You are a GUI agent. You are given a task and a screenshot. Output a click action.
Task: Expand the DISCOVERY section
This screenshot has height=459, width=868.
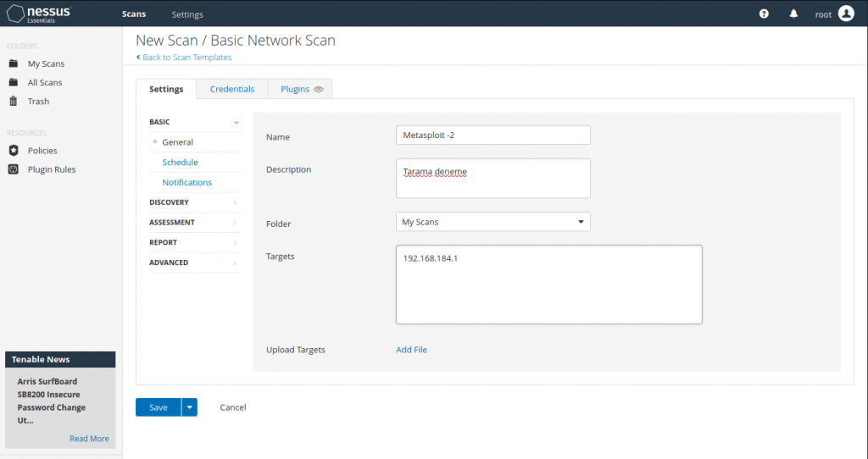point(194,202)
